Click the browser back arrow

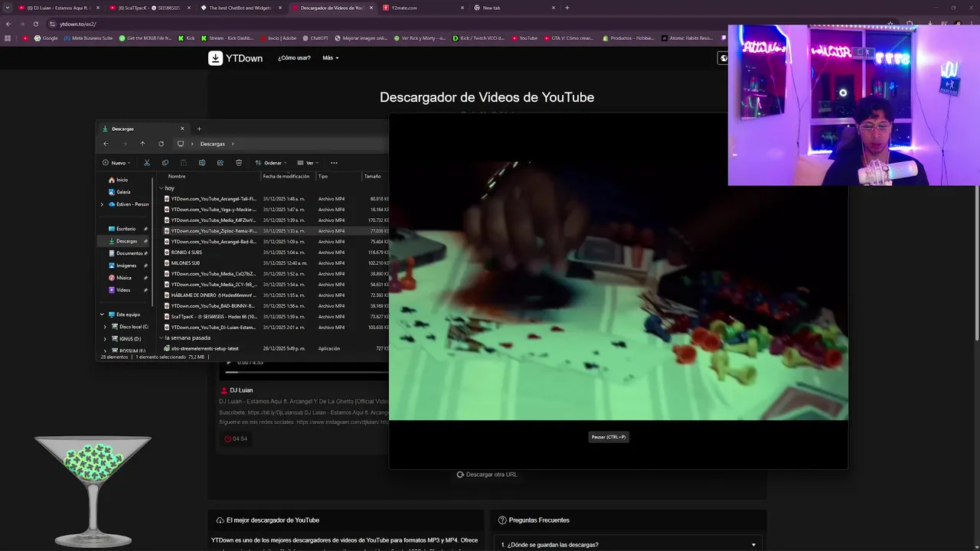[8, 24]
